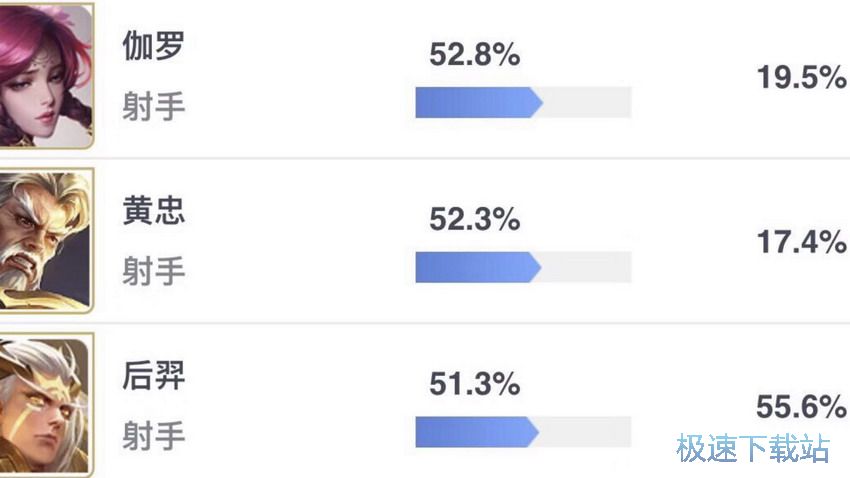Open the 伽罗 hero portrait

(x=47, y=75)
